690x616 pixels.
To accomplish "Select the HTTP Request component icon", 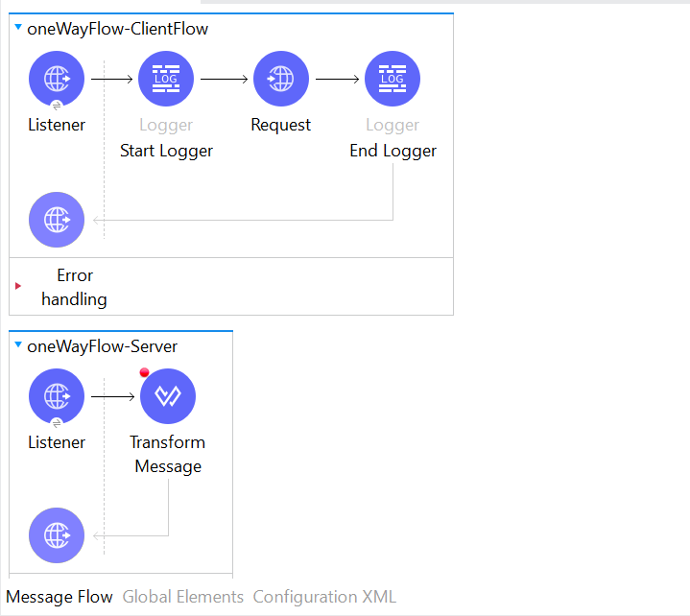I will 281,79.
